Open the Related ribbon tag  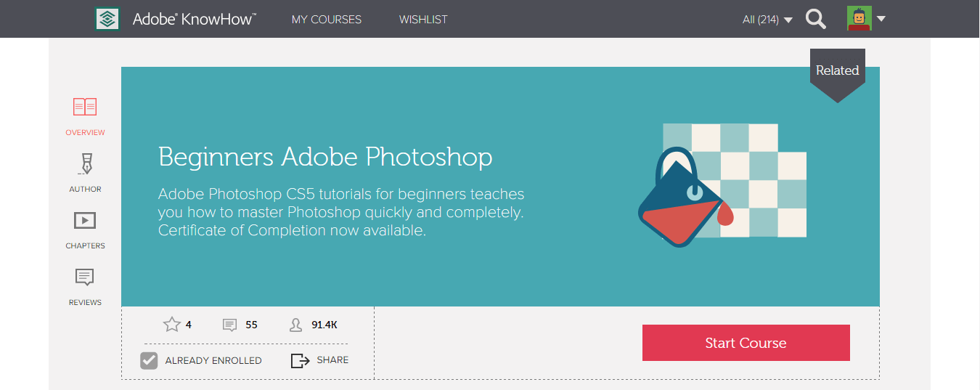point(838,75)
